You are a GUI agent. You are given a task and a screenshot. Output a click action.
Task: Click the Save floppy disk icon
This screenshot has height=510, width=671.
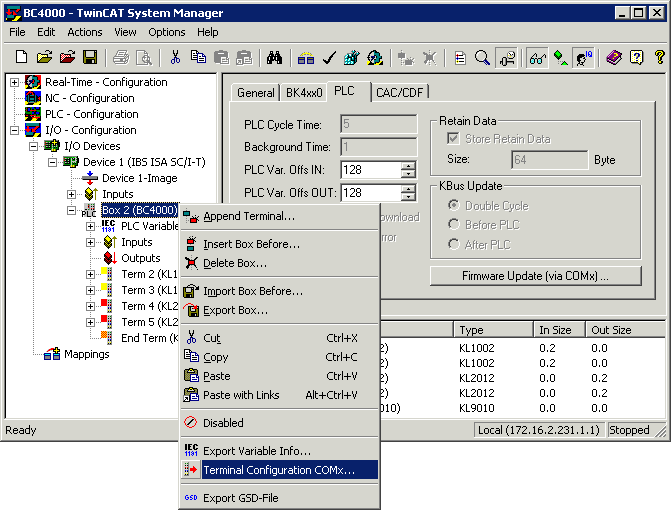(90, 57)
